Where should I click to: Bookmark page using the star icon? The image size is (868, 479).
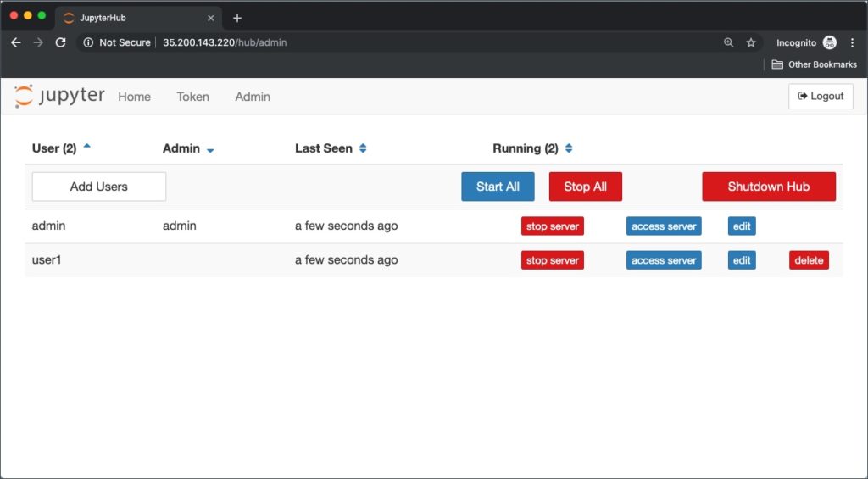751,42
